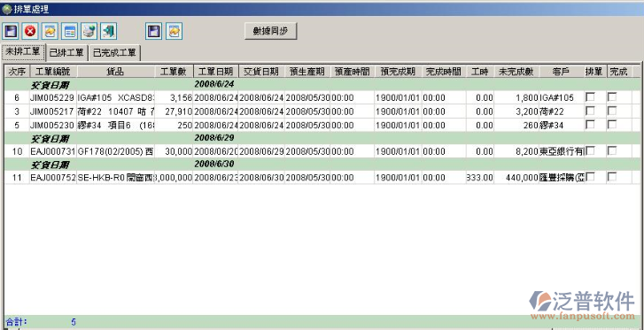Switch to the 已排工單 tab

coord(67,52)
